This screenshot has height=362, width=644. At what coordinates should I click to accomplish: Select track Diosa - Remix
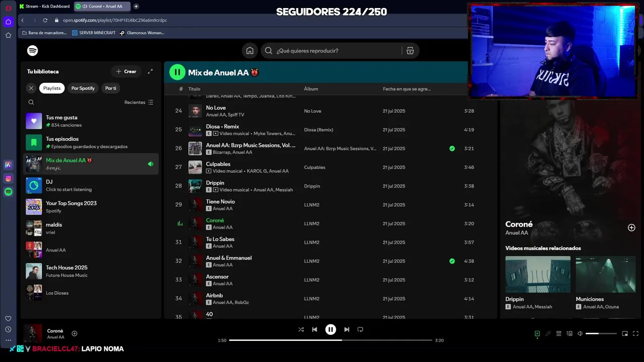coord(222,127)
